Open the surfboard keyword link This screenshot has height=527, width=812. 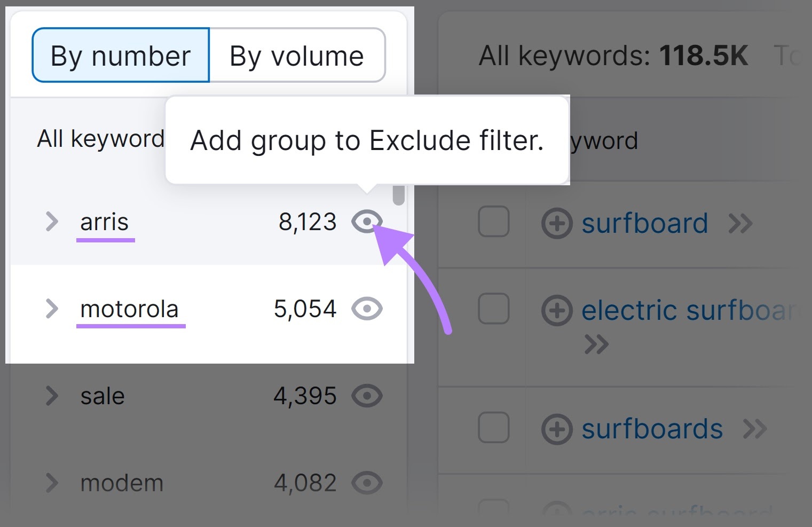(645, 223)
